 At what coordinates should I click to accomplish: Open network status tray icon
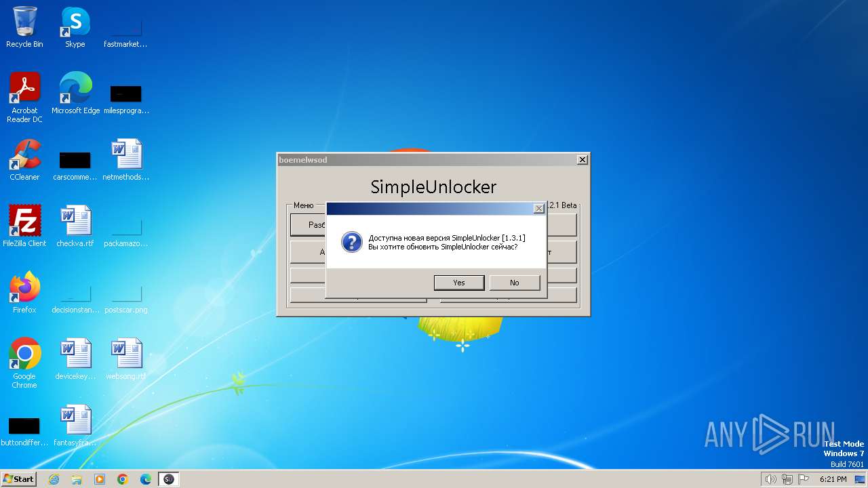[x=787, y=479]
